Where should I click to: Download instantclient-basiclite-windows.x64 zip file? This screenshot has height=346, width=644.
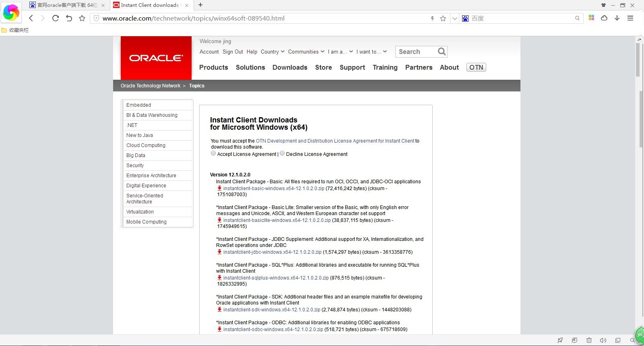[x=277, y=220]
